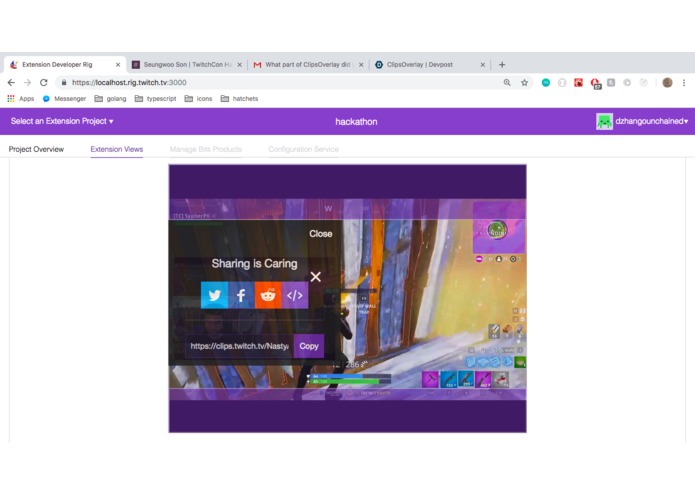Share clip via Facebook icon
Screen dimensions: 695x494
[x=241, y=295]
